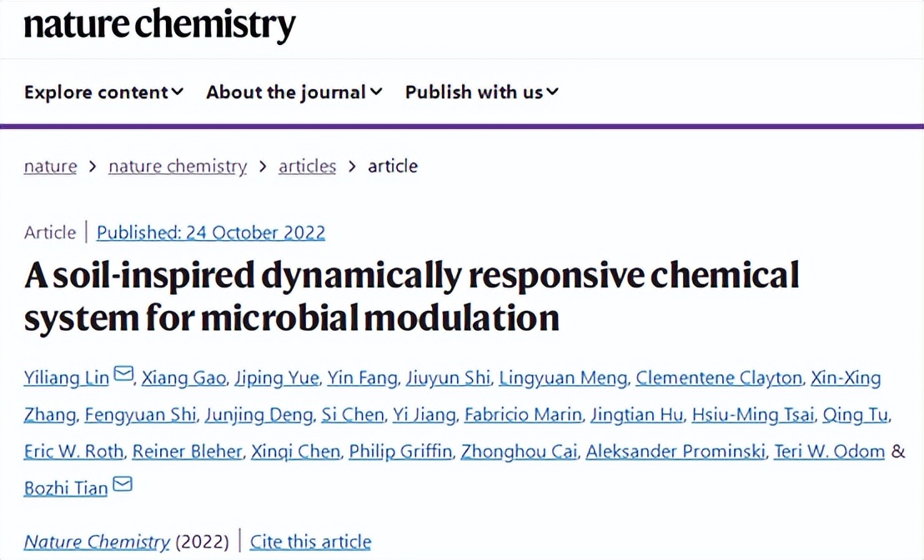Expand the Explore content menu
This screenshot has width=924, height=560.
click(x=103, y=92)
